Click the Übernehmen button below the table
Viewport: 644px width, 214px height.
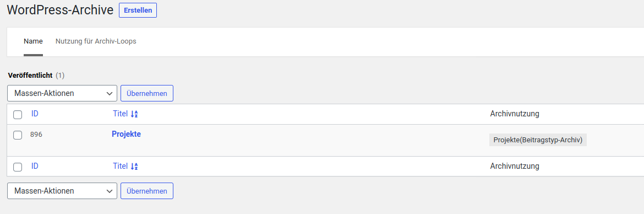(147, 191)
